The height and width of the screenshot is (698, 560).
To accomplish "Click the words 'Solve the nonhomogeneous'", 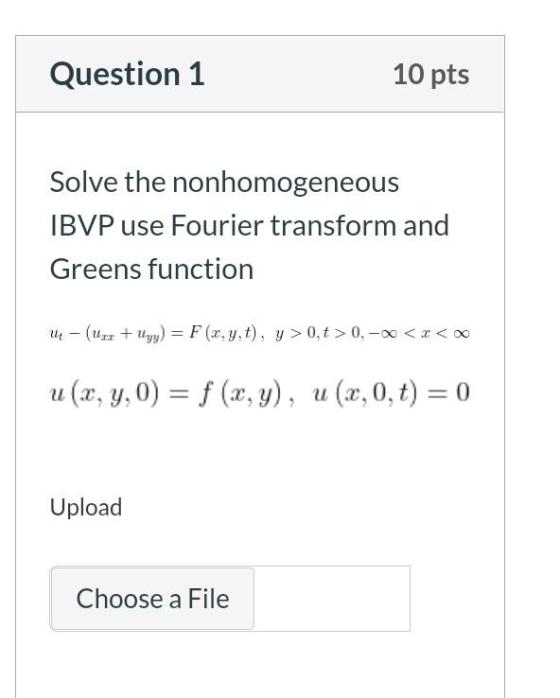I will [224, 182].
